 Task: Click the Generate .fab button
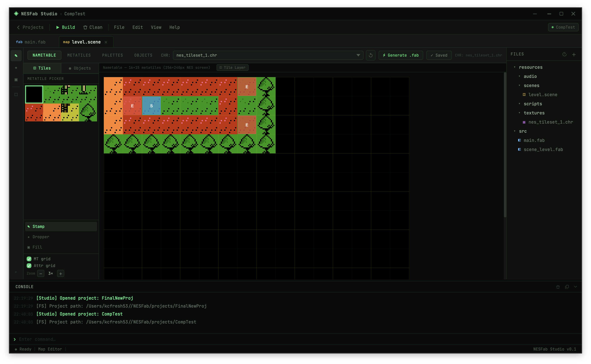401,55
